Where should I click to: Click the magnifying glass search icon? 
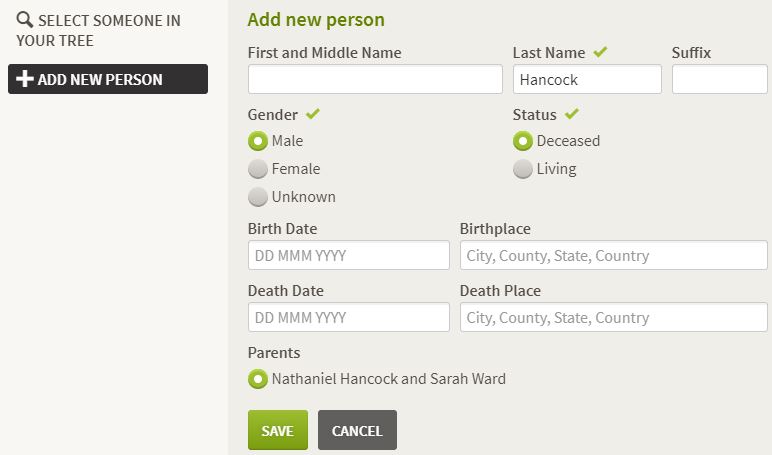click(x=24, y=20)
